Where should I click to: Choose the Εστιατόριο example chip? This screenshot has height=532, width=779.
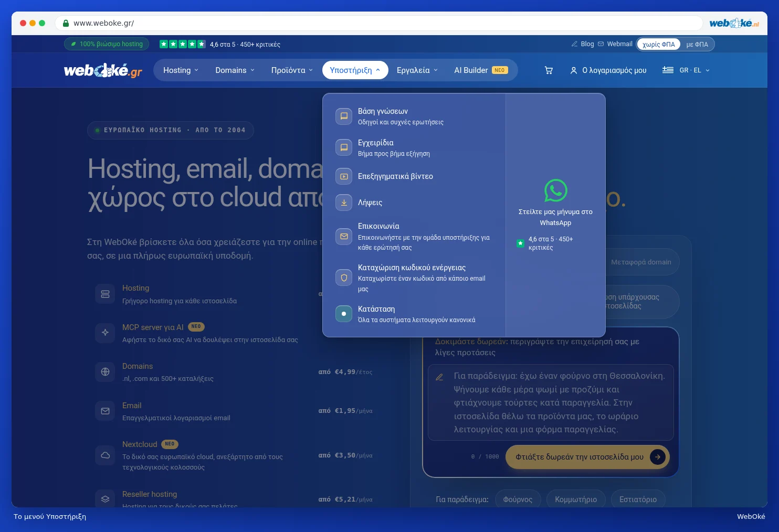638,499
